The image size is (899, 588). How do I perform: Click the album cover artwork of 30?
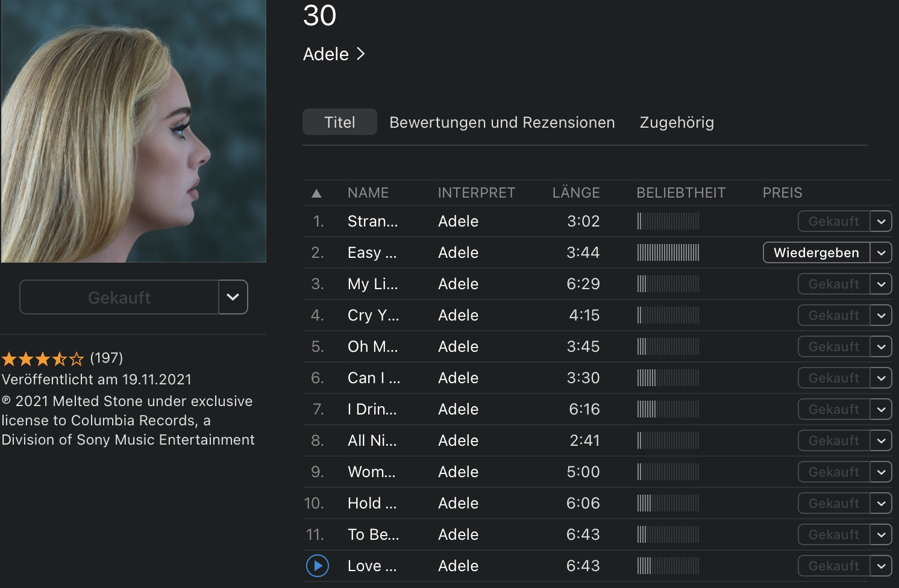(x=133, y=131)
